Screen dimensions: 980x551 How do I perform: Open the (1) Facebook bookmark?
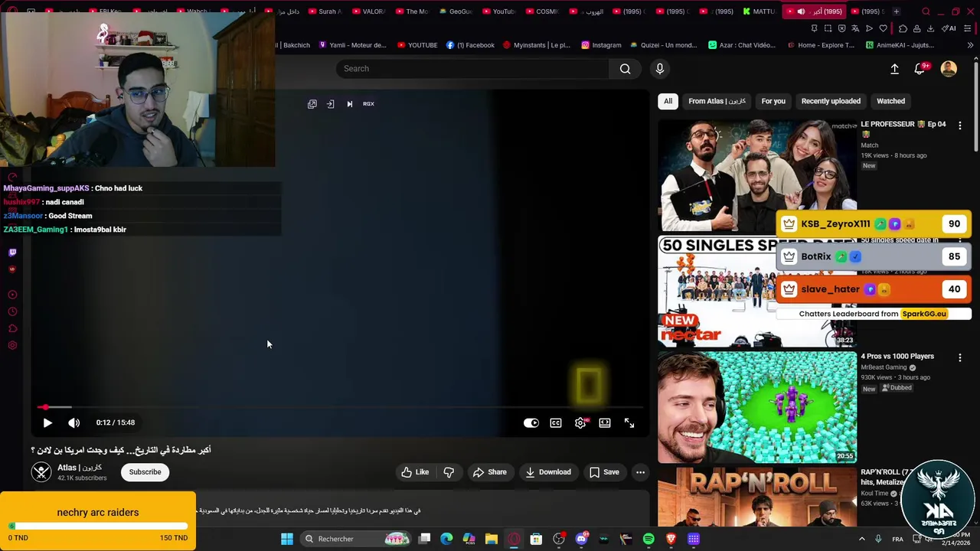470,45
